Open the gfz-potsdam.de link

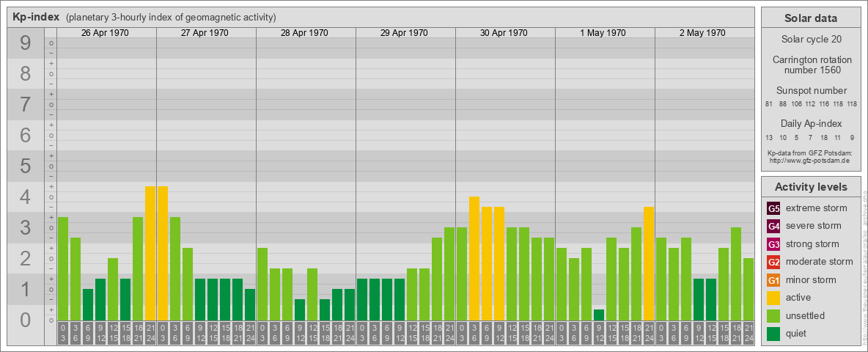pos(810,161)
